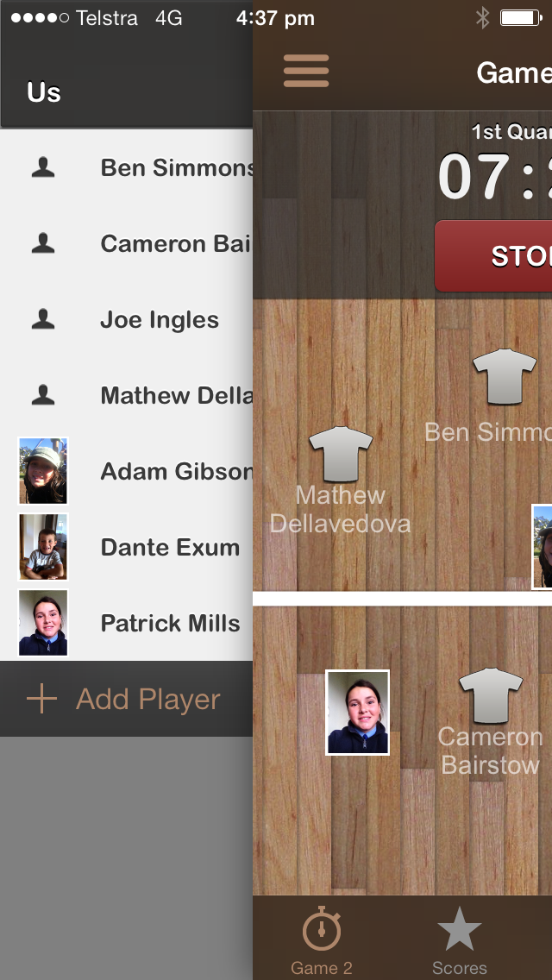Tap the hamburger menu icon
Screen dimensions: 552x980
coord(305,71)
